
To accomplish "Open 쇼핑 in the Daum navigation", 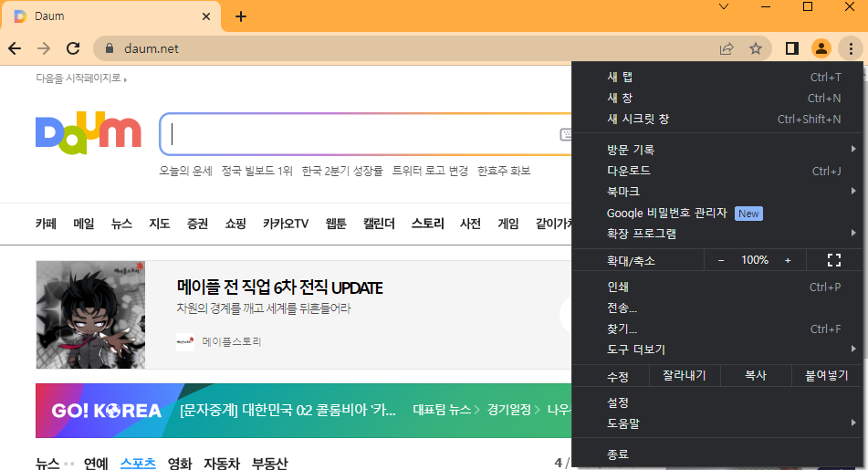I will (x=235, y=224).
